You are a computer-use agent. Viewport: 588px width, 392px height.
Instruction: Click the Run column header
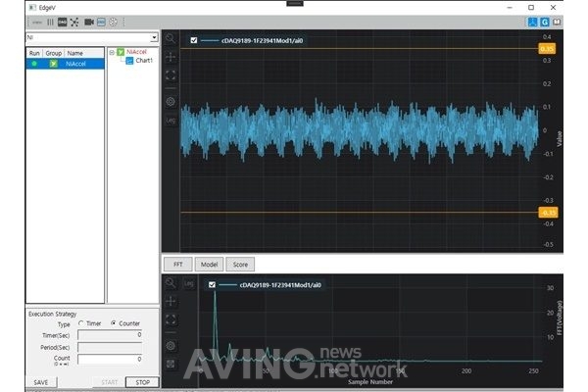(34, 53)
